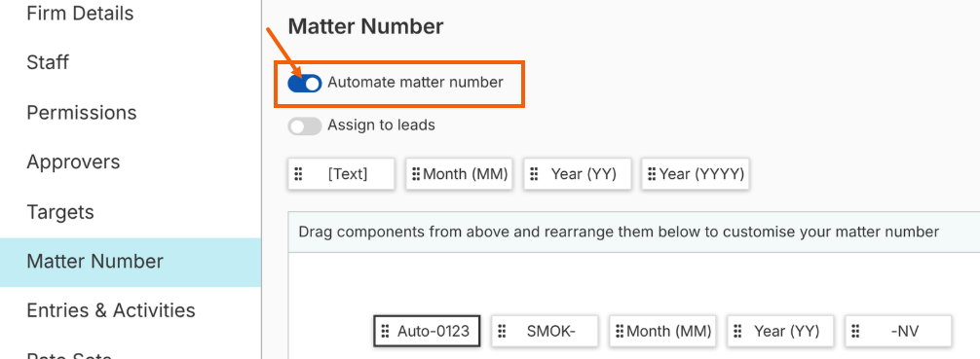This screenshot has height=359, width=980.
Task: Click the Year (YYYY) component chip
Action: pos(695,174)
